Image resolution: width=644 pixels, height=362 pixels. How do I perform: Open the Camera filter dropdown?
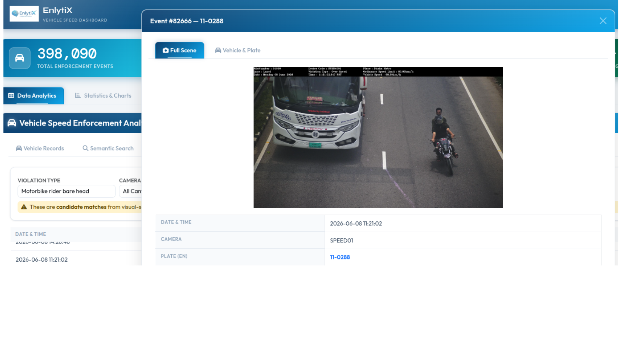[x=131, y=191]
